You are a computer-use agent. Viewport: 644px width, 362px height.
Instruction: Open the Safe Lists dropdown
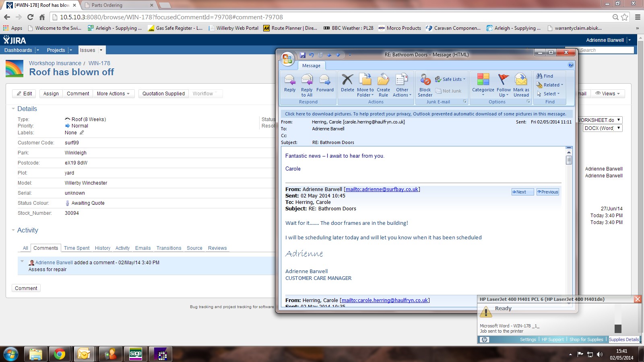tap(450, 79)
